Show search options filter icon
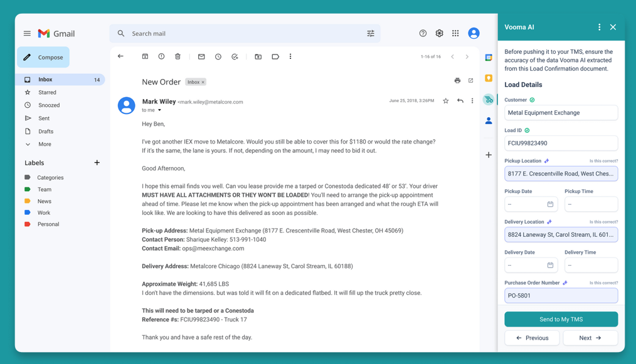 [370, 34]
